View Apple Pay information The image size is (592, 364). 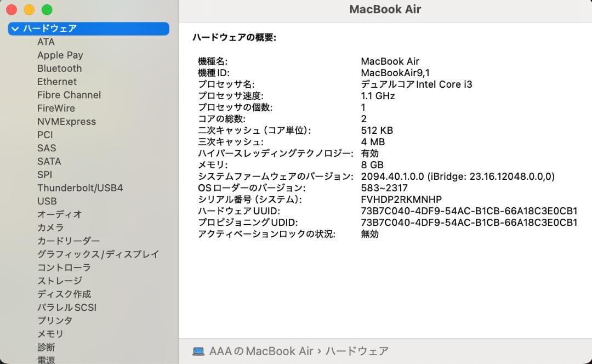pyautogui.click(x=60, y=55)
